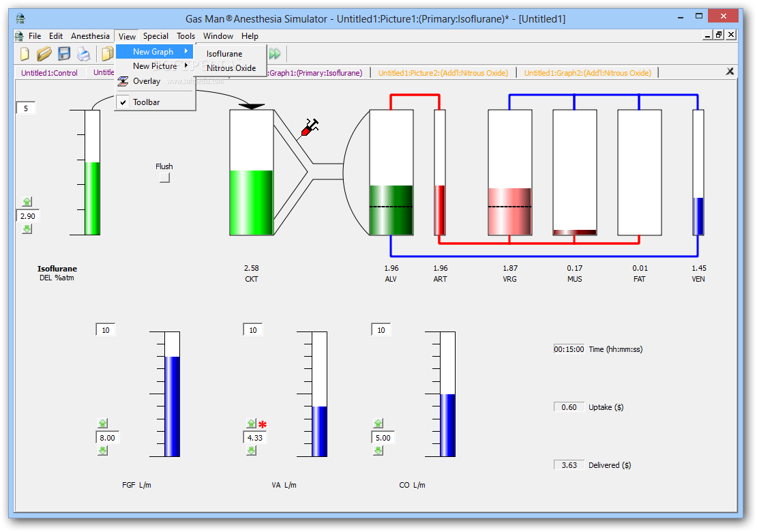Click the Print toolbar icon

[x=83, y=54]
